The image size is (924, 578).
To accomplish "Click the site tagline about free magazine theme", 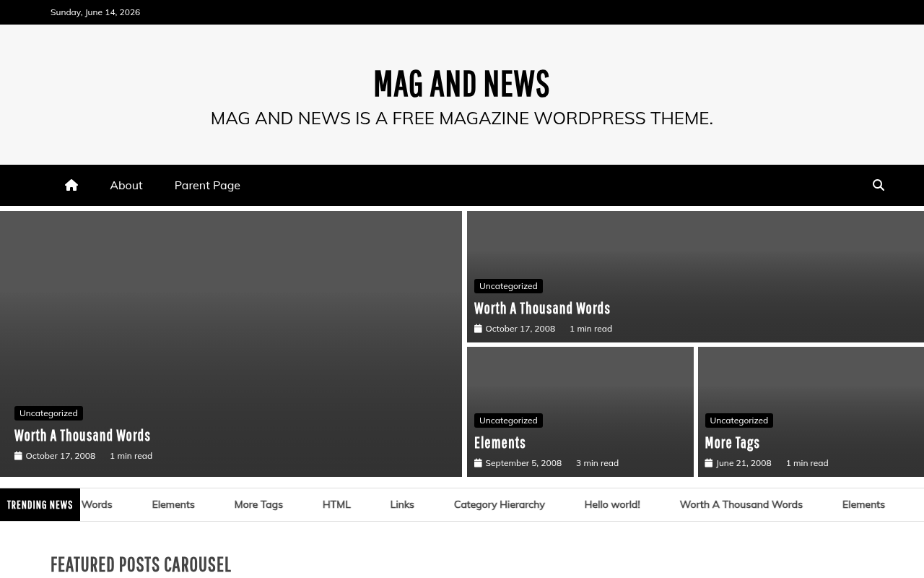I will click(x=462, y=118).
